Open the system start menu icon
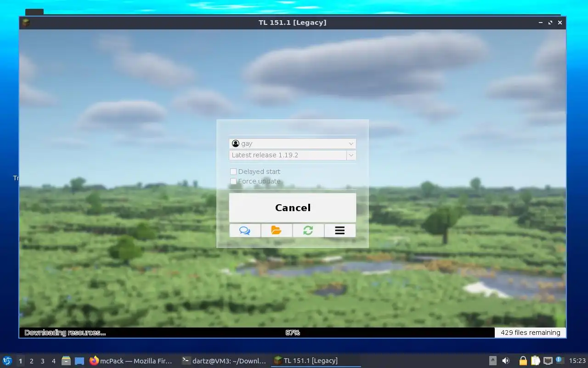 point(7,361)
